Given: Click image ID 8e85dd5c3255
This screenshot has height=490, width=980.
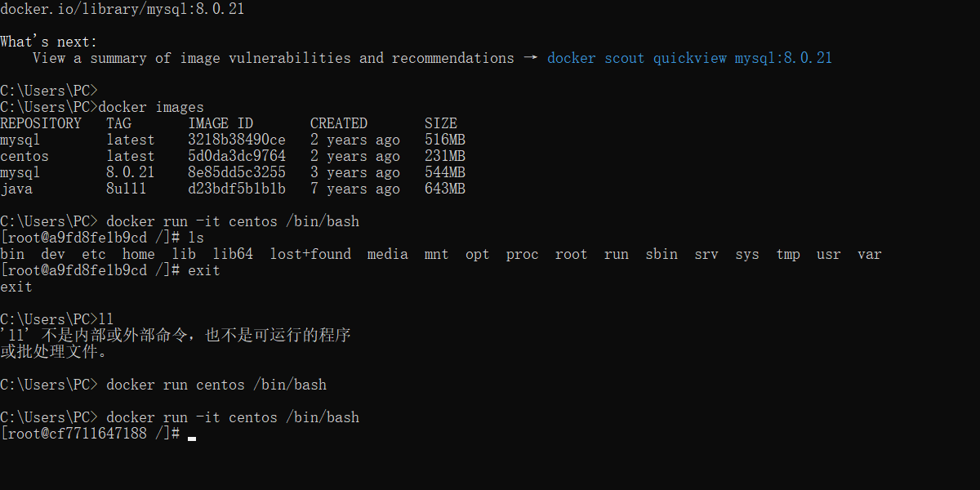Looking at the screenshot, I should (237, 172).
